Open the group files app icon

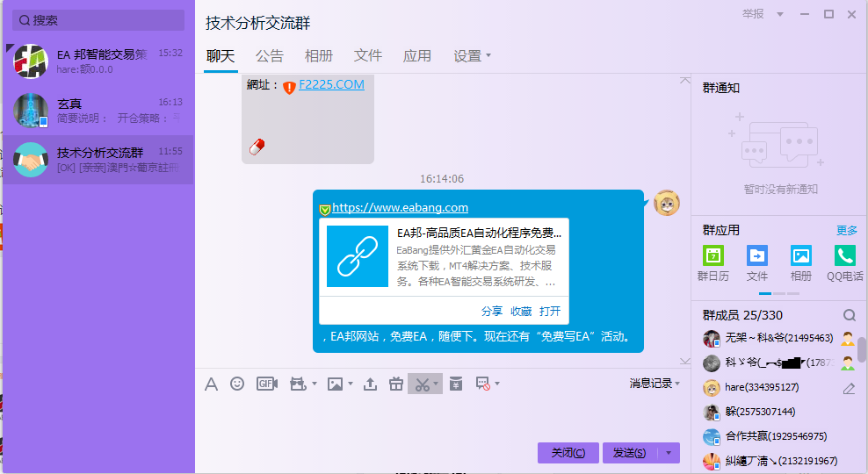click(756, 255)
